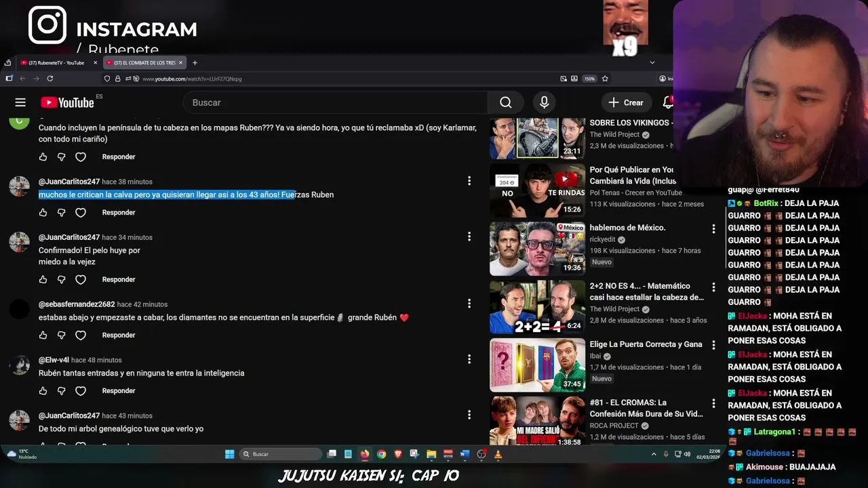This screenshot has height=488, width=868.
Task: Expand the browser tab list chevron
Action: point(652,62)
